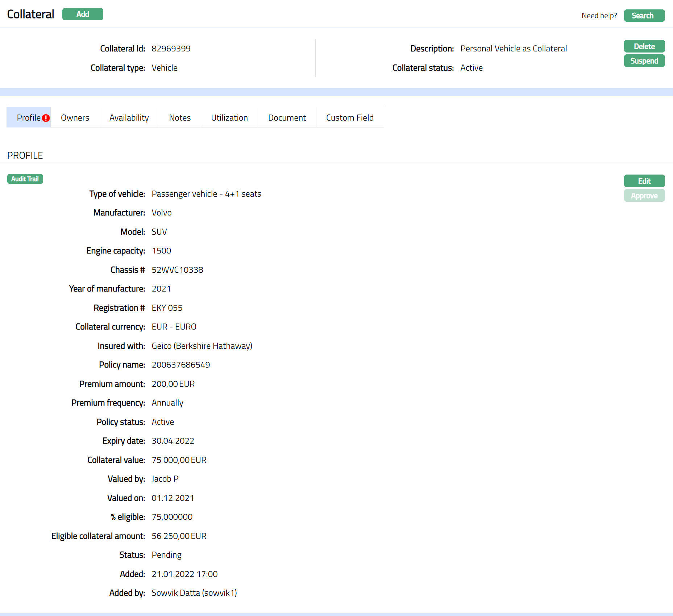
Task: Delete this collateral record
Action: (644, 46)
